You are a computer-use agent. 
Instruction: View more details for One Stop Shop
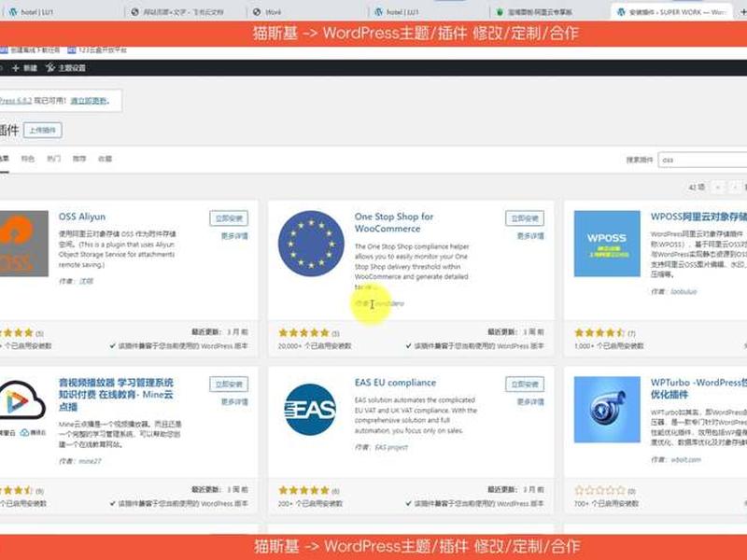pos(530,236)
